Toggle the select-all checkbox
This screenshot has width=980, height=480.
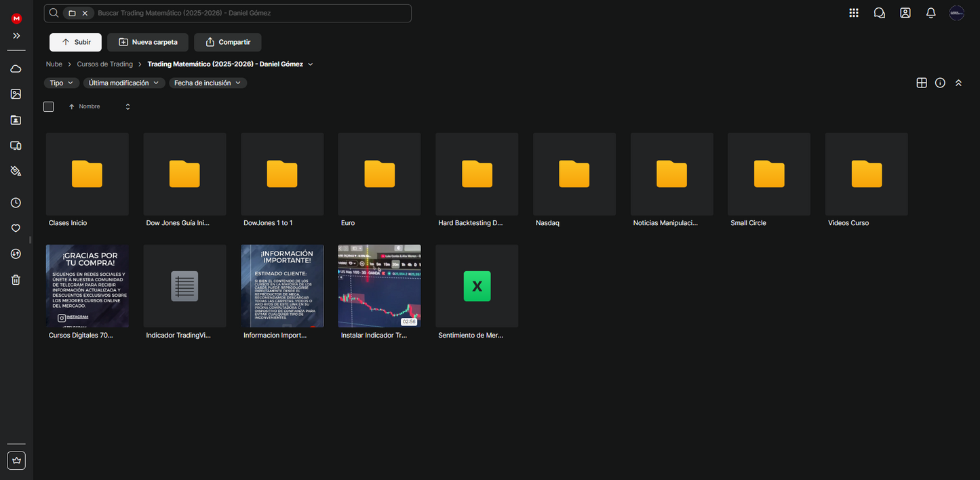click(x=49, y=106)
